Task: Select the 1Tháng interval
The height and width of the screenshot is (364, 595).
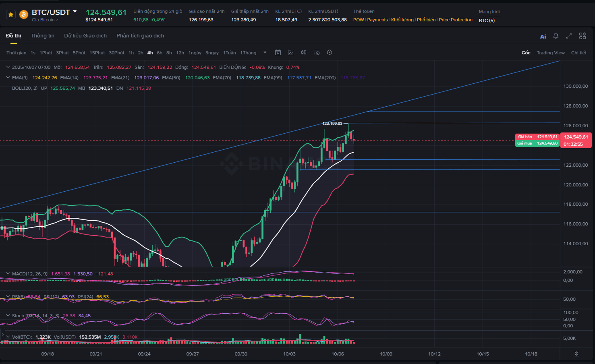Action: click(x=248, y=53)
